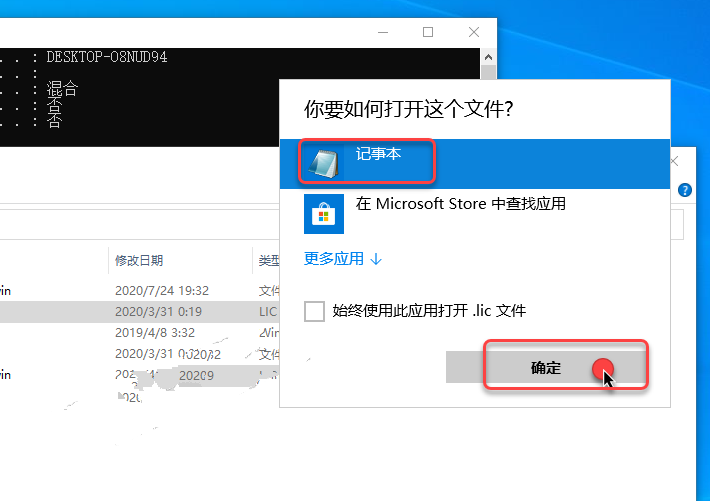Click the 混合 value in the console

(62, 88)
